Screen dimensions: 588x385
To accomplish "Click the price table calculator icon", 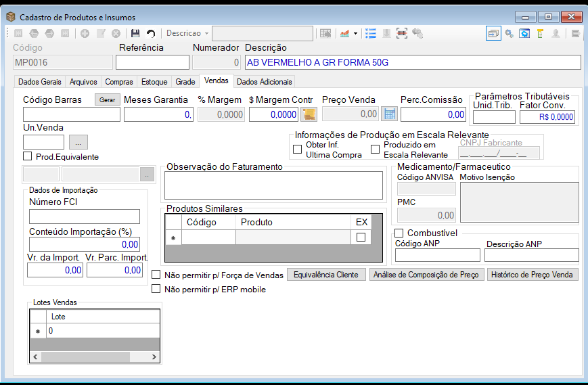I will (x=389, y=114).
